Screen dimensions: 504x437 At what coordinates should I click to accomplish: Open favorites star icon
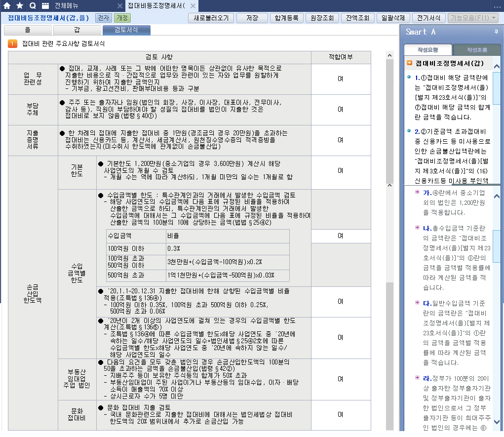(20, 5)
